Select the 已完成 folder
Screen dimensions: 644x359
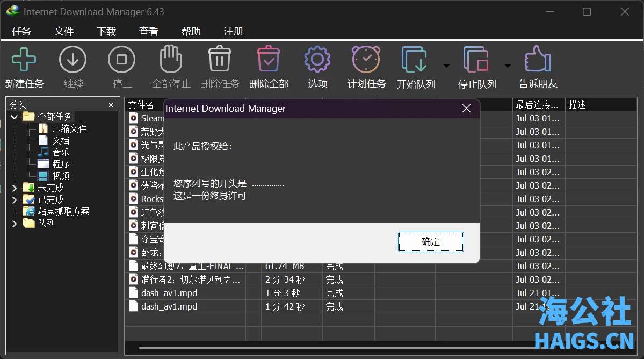click(x=43, y=200)
